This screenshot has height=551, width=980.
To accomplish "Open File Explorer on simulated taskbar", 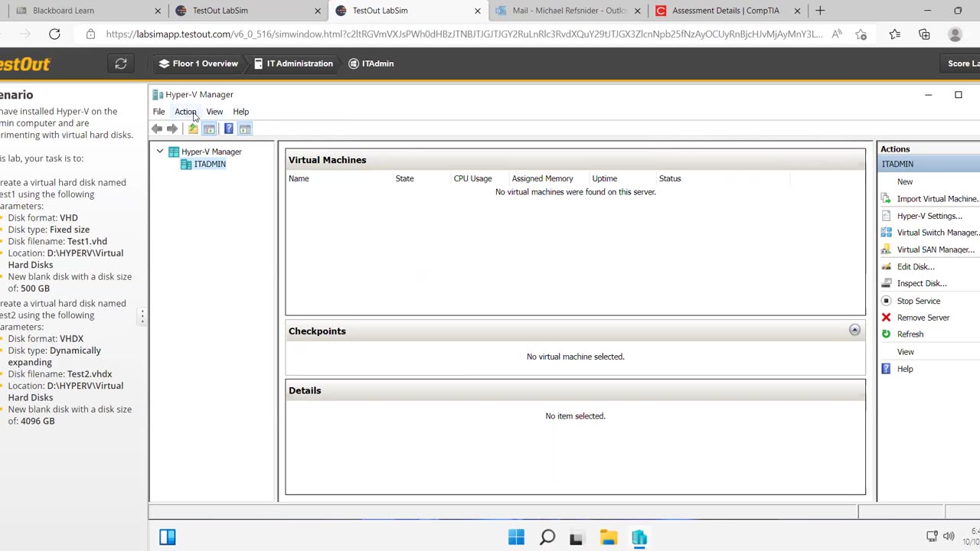I will pos(609,538).
